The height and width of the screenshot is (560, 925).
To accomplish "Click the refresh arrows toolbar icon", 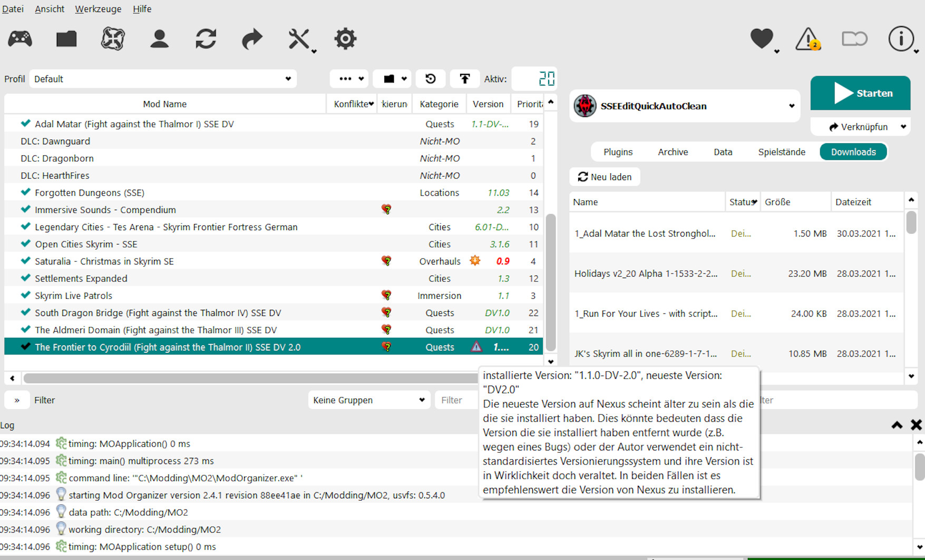I will (x=206, y=39).
